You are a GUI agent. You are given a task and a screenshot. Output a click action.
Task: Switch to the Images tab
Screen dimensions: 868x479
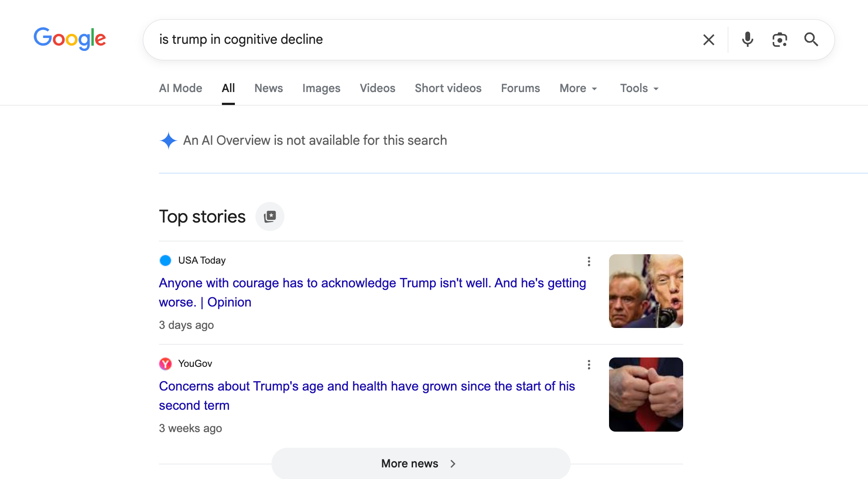click(x=321, y=88)
